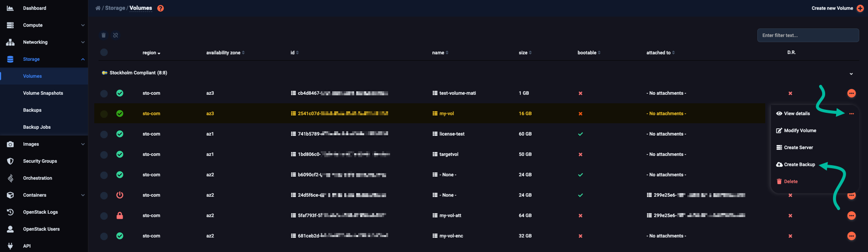Open the Backup Jobs sidebar link
The width and height of the screenshot is (868, 252).
[x=37, y=127]
